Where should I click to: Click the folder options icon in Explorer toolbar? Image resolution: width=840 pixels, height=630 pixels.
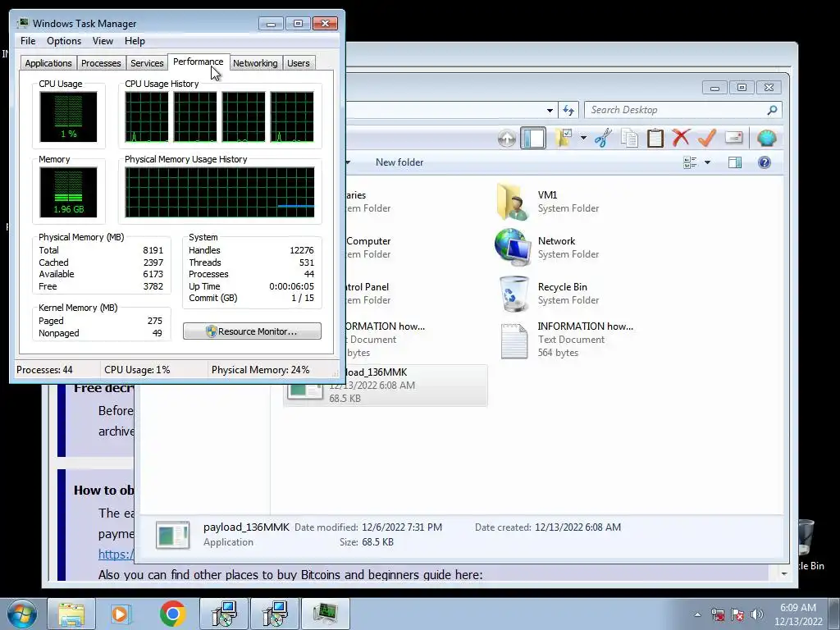(563, 138)
